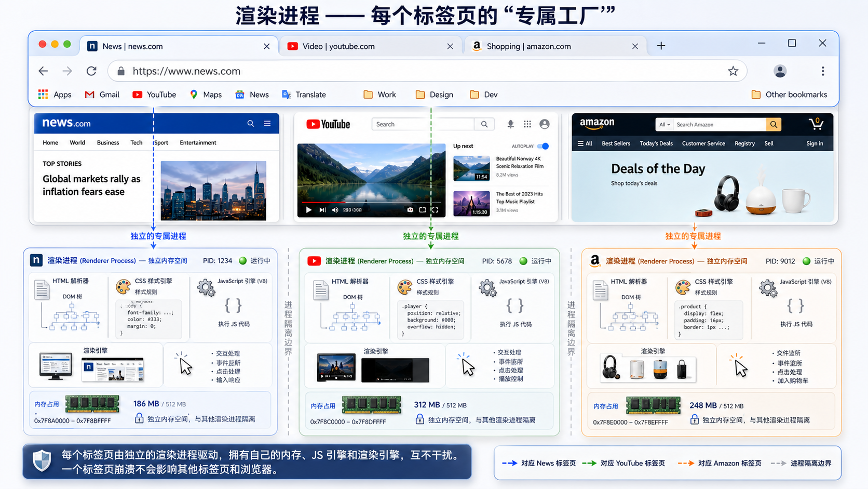Click the city skyline news image
The image size is (868, 489).
(213, 190)
